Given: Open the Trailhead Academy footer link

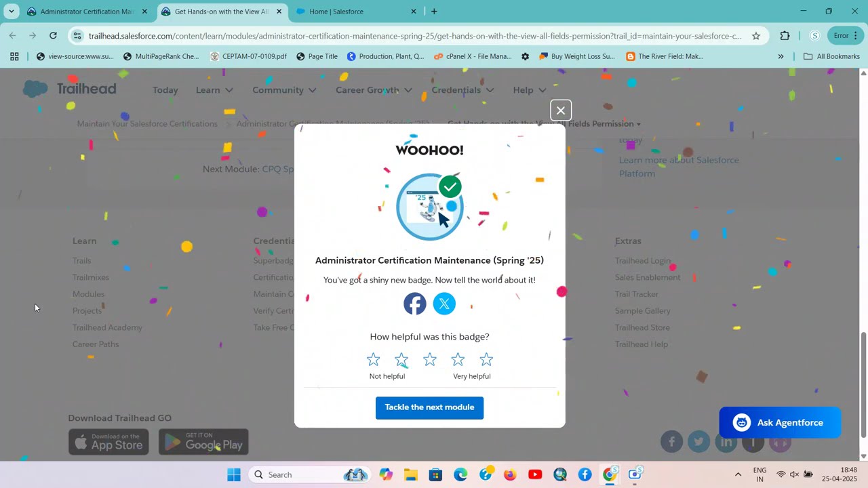Looking at the screenshot, I should tap(107, 327).
